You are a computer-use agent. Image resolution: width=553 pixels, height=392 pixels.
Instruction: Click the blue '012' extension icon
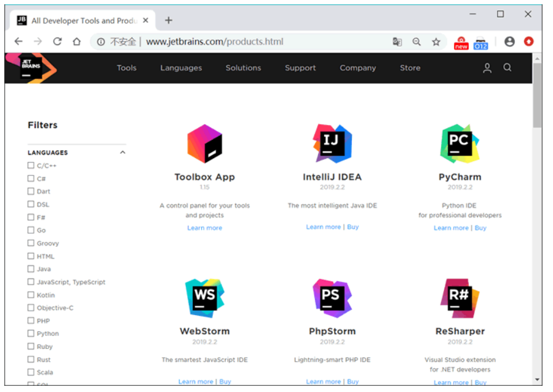click(x=480, y=42)
